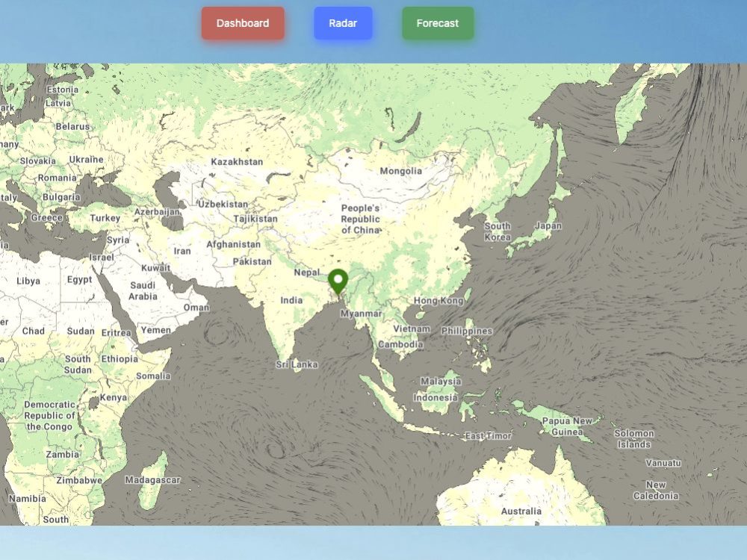Click the Ethiopia label
Screen dimensions: 747x560
120,359
